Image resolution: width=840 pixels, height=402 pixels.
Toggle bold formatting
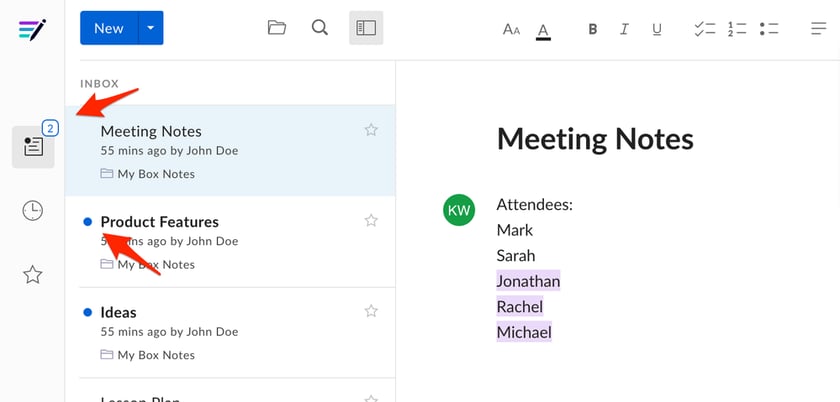[592, 29]
